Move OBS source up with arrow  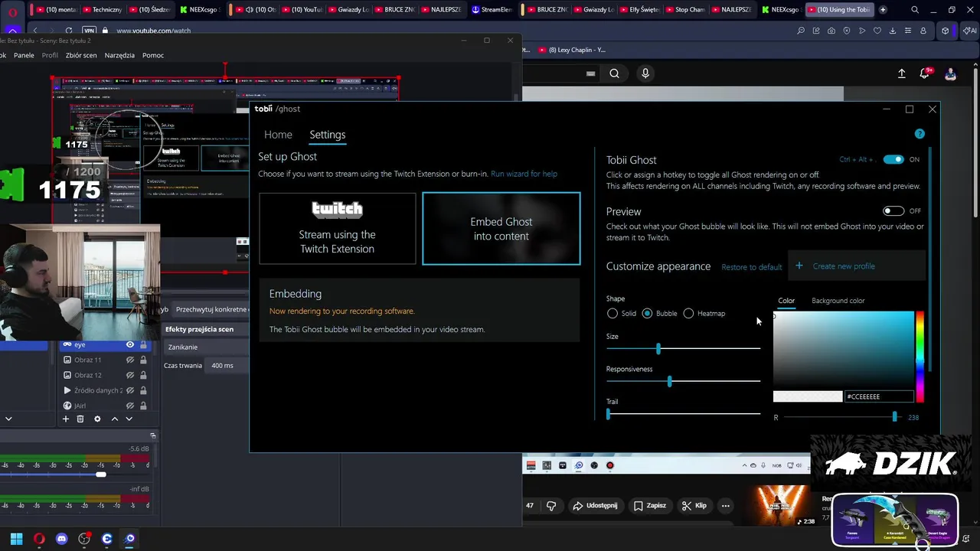coord(115,419)
